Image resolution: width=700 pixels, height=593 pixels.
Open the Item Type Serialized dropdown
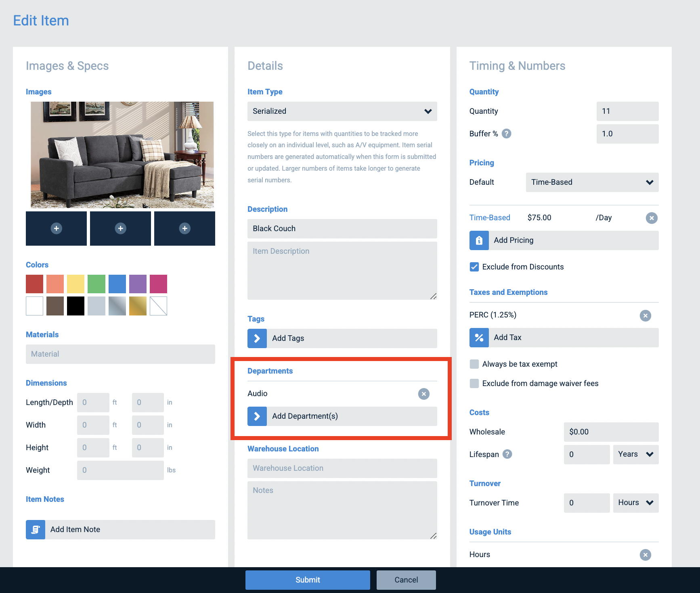(342, 111)
